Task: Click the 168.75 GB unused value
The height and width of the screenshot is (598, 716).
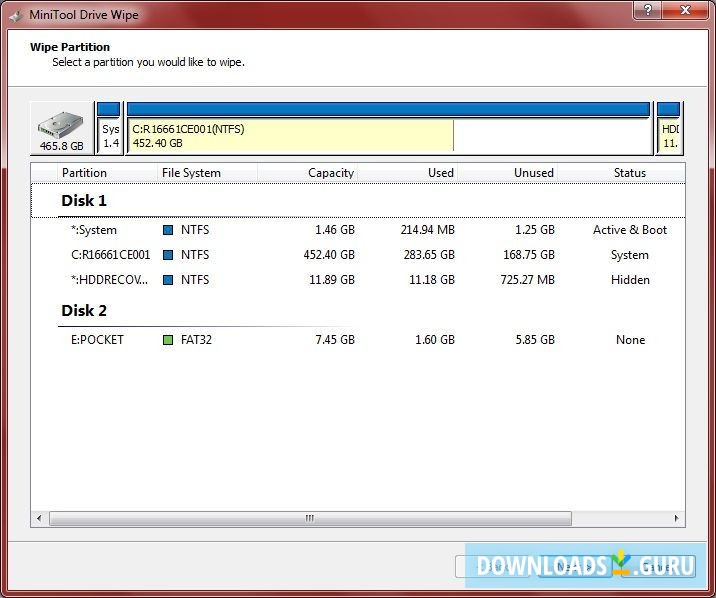Action: (x=529, y=255)
